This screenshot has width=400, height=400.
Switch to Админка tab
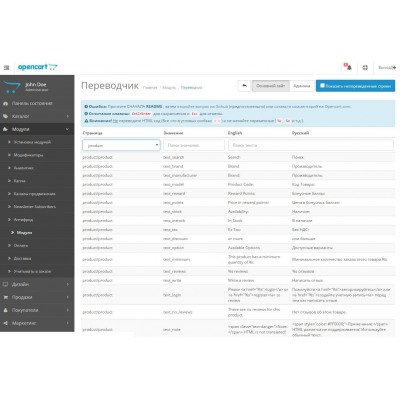tap(302, 86)
